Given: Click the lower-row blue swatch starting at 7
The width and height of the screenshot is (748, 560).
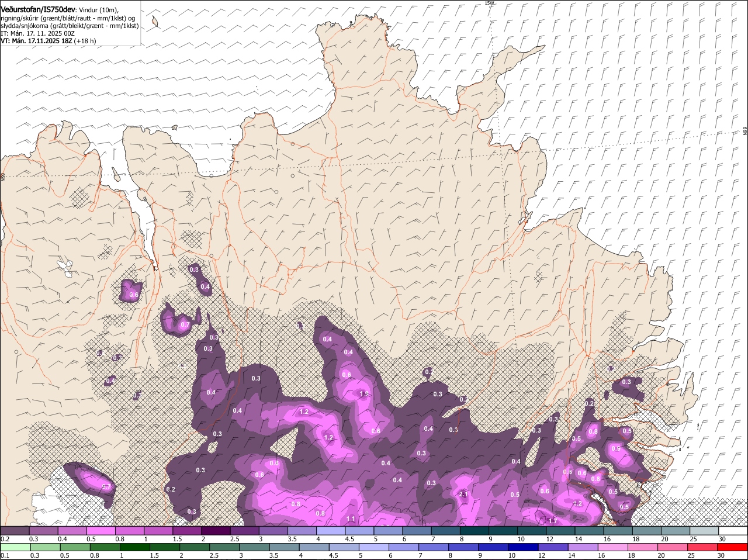Looking at the screenshot, I should tap(433, 547).
